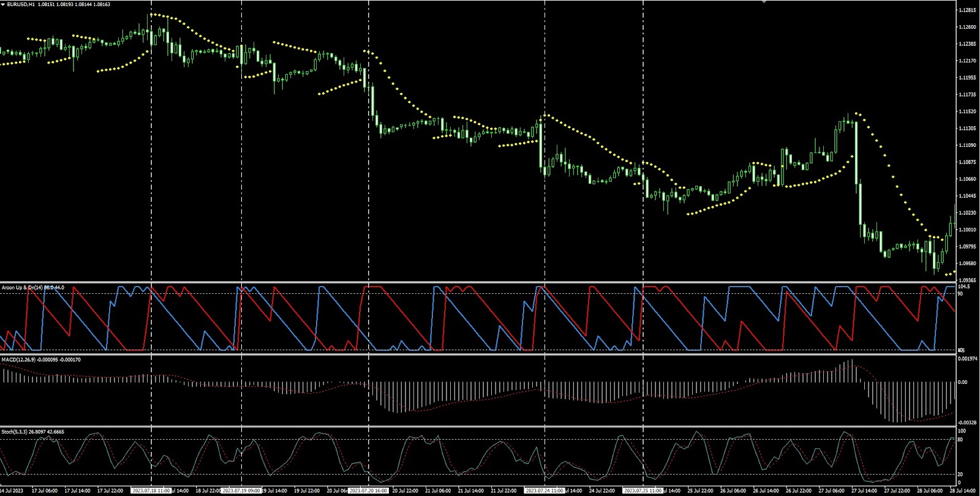The image size is (980, 496).
Task: Click the 2023.07.24 11:00 vertical line date label
Action: pos(545,490)
